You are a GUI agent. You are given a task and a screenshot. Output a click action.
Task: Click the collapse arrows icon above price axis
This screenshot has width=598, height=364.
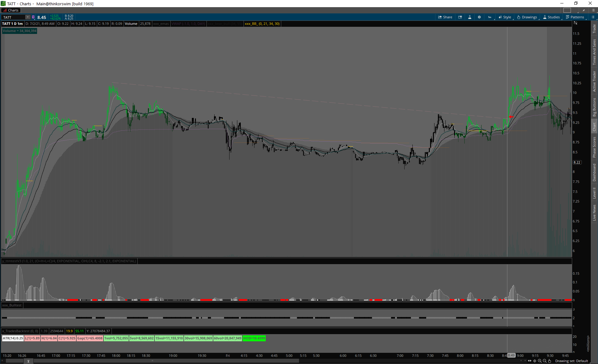[576, 23]
